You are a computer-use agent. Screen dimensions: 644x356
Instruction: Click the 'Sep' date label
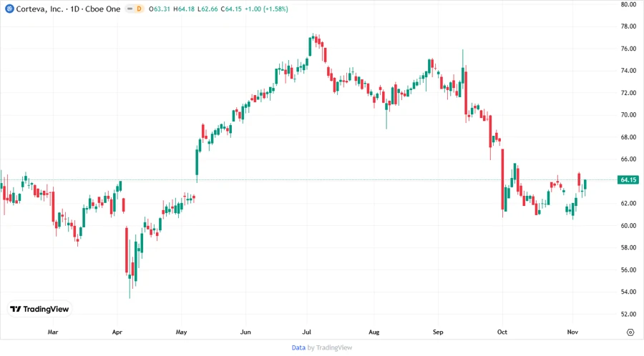click(x=438, y=332)
